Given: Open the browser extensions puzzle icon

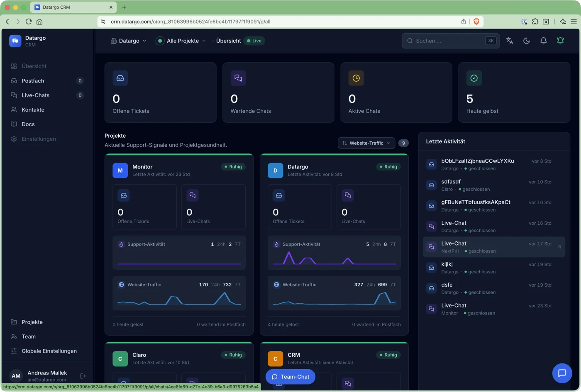Looking at the screenshot, I should (x=535, y=22).
